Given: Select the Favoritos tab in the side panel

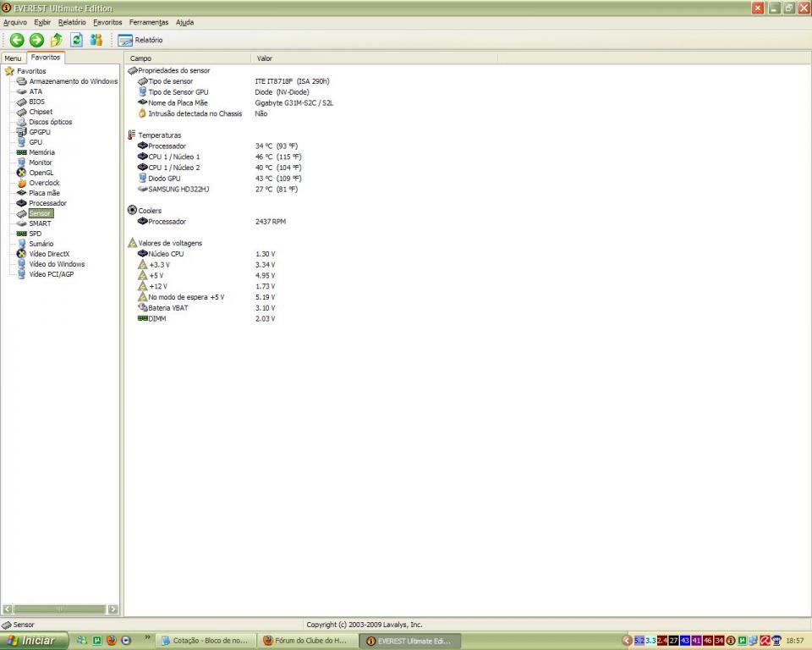Looking at the screenshot, I should (46, 58).
